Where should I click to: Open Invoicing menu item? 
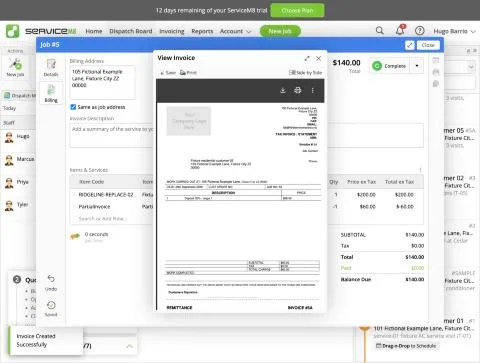tap(172, 31)
